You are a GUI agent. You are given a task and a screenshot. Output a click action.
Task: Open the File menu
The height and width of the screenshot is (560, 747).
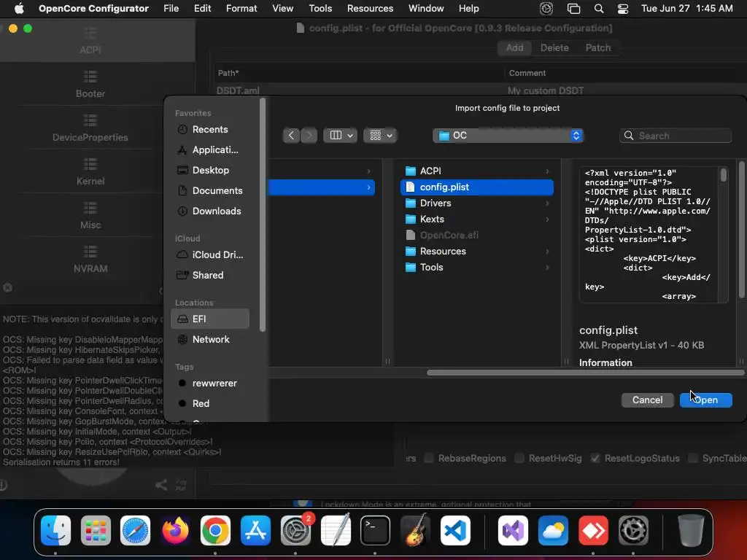click(171, 9)
